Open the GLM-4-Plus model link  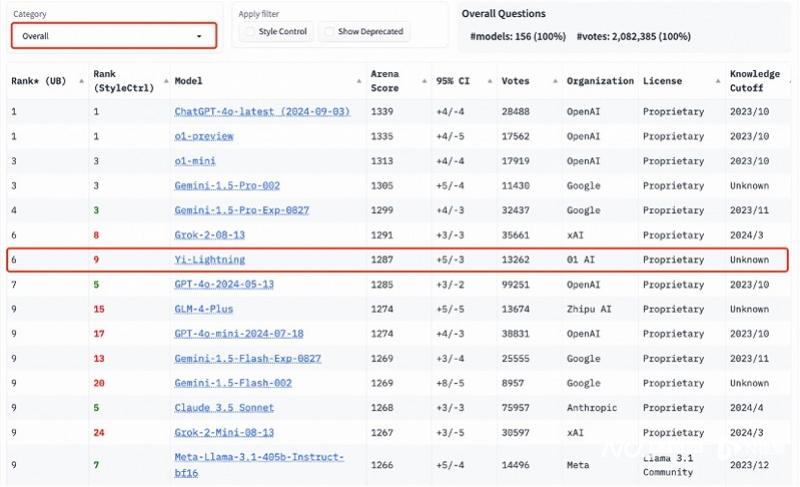[204, 309]
